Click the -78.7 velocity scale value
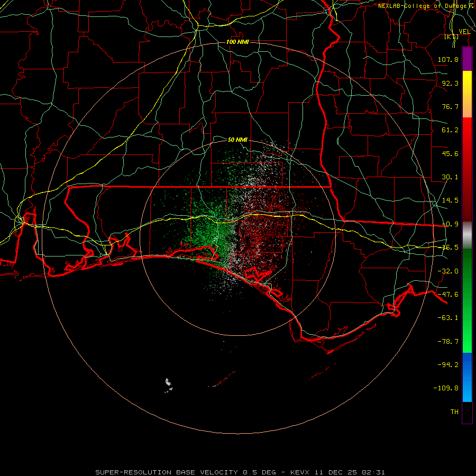The width and height of the screenshot is (476, 476). pyautogui.click(x=448, y=342)
